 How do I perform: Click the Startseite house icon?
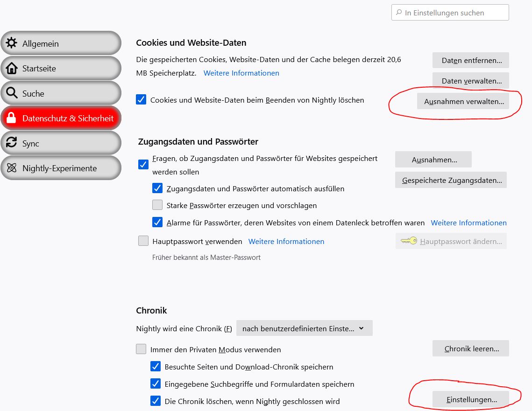click(12, 69)
